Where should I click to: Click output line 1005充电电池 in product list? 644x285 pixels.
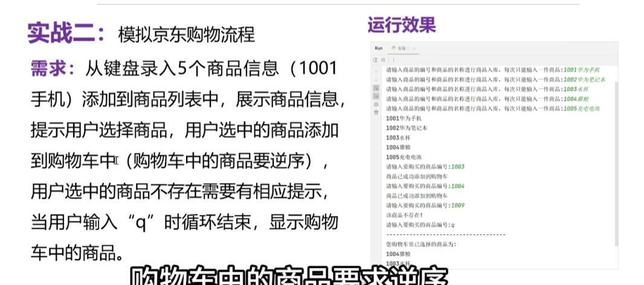(404, 157)
